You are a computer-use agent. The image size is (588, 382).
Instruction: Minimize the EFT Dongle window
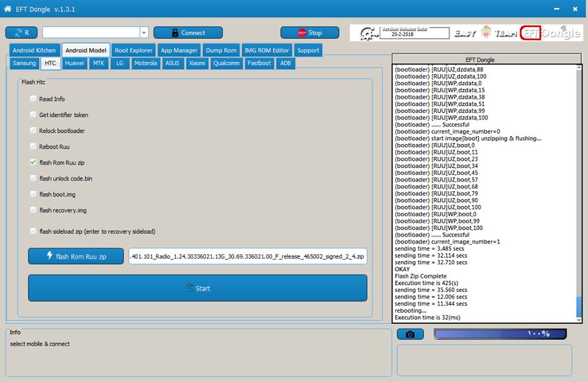557,9
